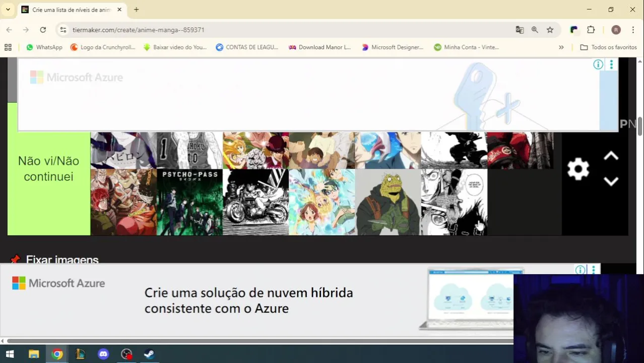Select the Slam Dunk jersey thumbnail
The height and width of the screenshot is (363, 644).
coord(189,150)
